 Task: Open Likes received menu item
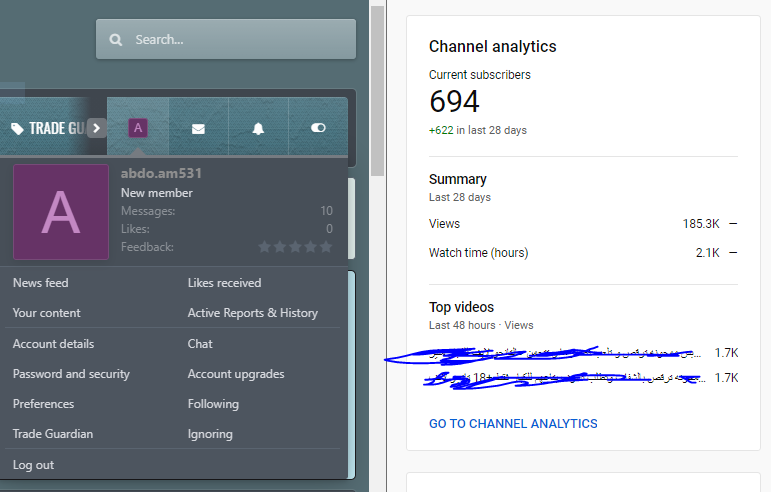click(225, 283)
